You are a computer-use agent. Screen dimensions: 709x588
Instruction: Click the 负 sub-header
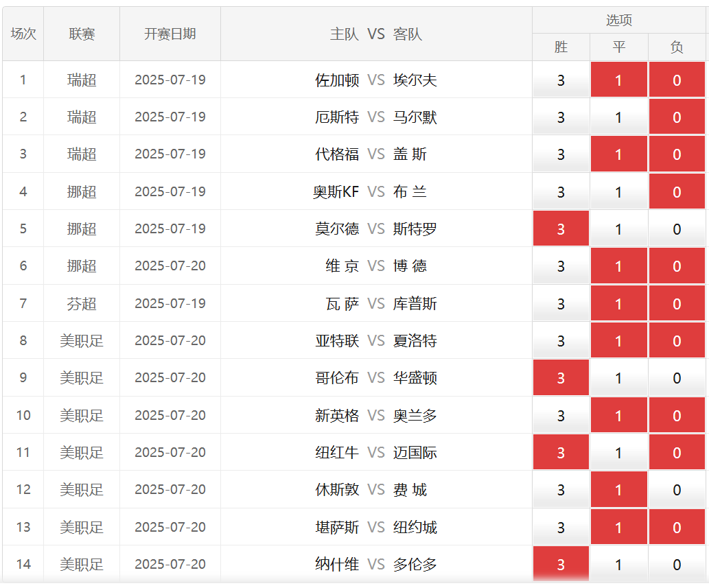tap(677, 47)
